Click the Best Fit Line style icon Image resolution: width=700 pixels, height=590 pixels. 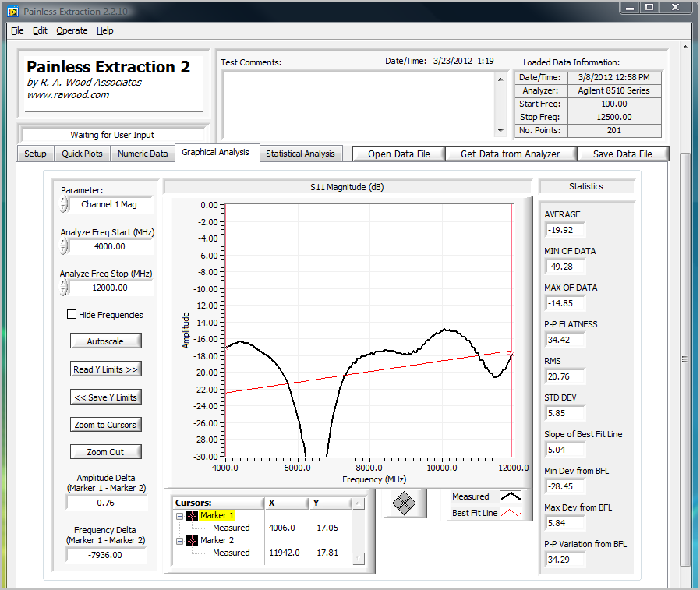coord(511,513)
